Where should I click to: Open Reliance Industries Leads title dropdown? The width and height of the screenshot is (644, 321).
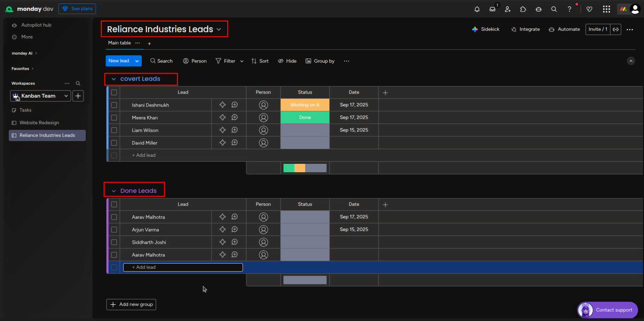click(x=219, y=29)
